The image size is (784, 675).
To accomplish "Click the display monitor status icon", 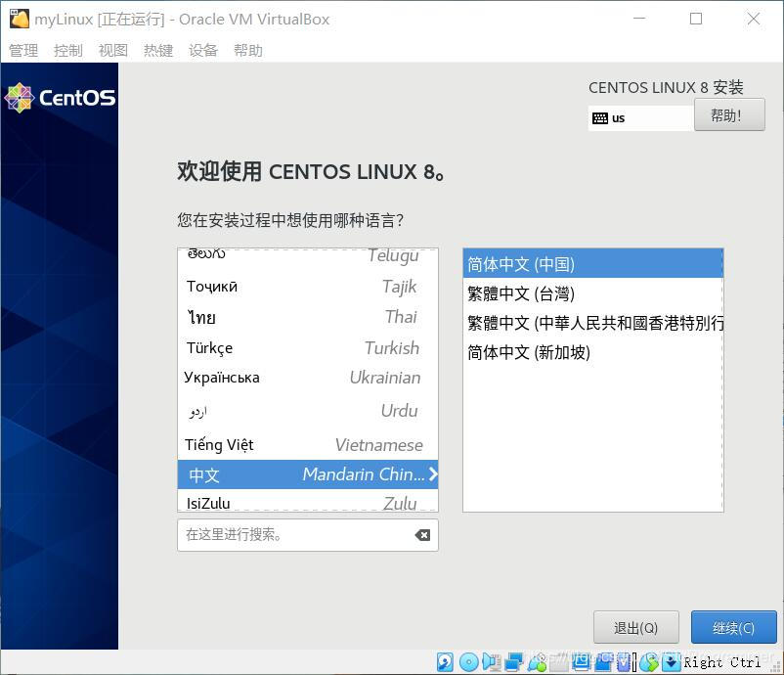I will 581,662.
